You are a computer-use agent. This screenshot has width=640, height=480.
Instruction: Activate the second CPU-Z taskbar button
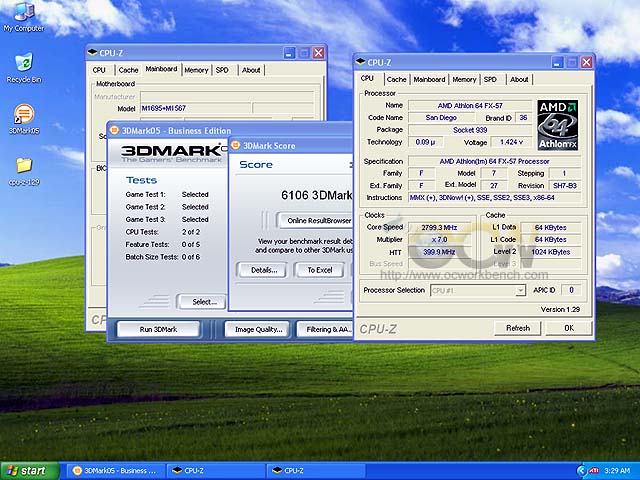tap(316, 471)
